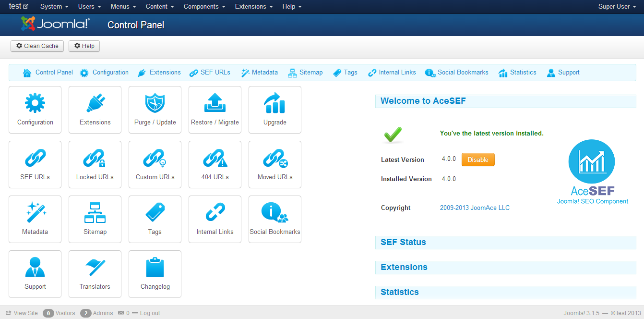Open the Social Bookmarks tile
Screen dimensions: 644x319
point(275,219)
